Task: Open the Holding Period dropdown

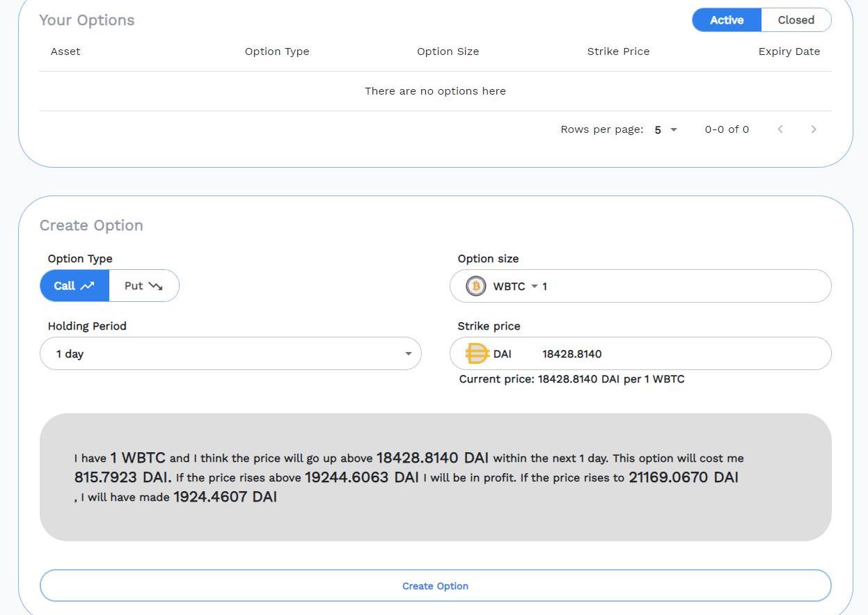Action: (x=230, y=353)
